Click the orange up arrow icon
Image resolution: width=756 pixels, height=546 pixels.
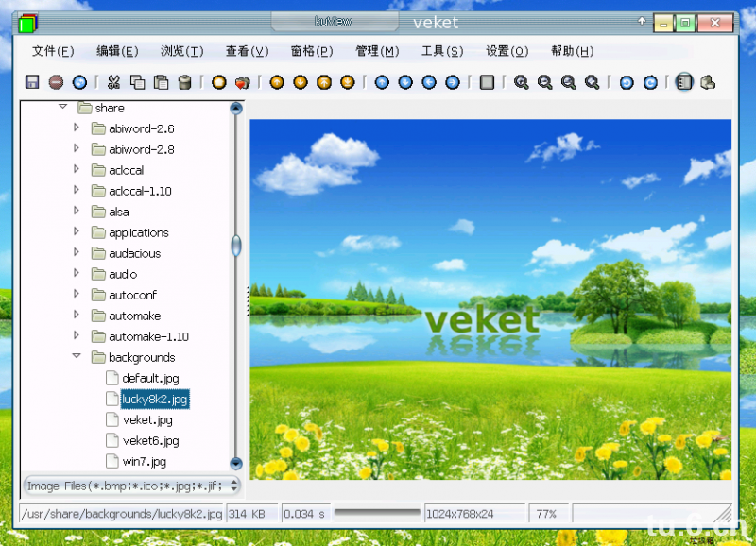pos(277,82)
